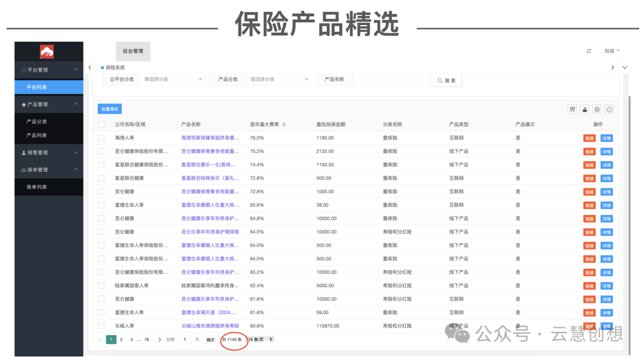Open the 15条/页 page size selector
The height and width of the screenshot is (360, 644).
(x=259, y=339)
